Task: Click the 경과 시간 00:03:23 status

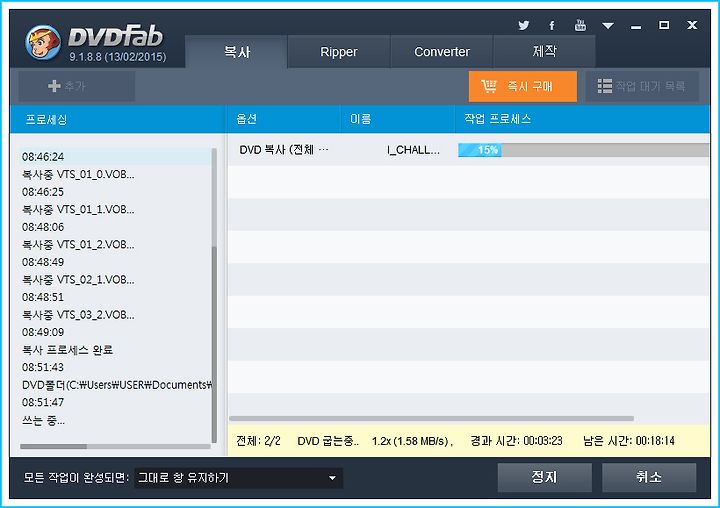Action: (516, 441)
